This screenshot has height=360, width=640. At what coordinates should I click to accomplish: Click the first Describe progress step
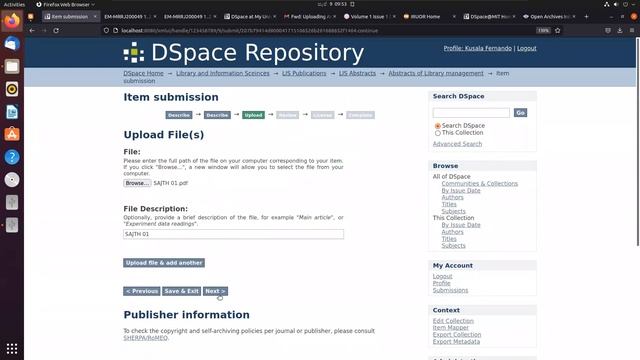point(179,115)
